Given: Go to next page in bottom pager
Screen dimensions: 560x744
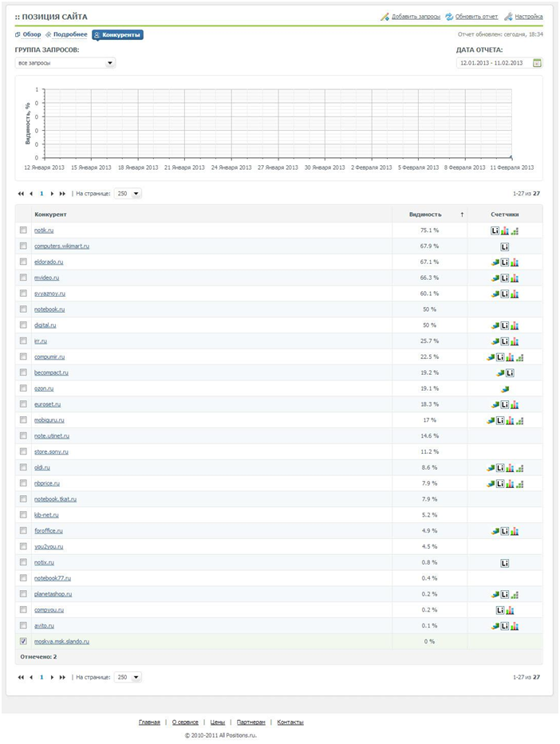Looking at the screenshot, I should [x=52, y=677].
